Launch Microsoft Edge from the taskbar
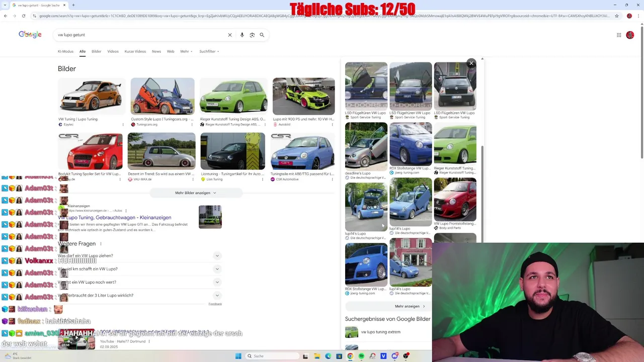644x362 pixels. pyautogui.click(x=328, y=356)
